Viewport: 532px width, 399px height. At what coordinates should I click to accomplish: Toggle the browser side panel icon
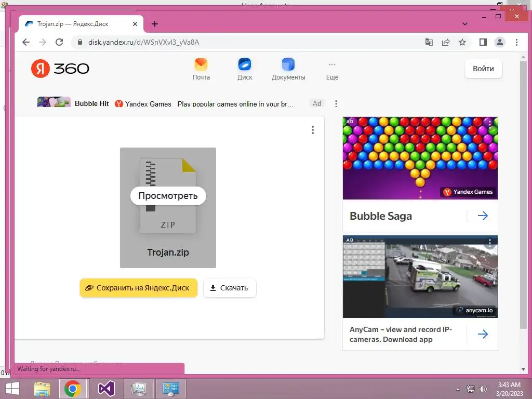483,42
